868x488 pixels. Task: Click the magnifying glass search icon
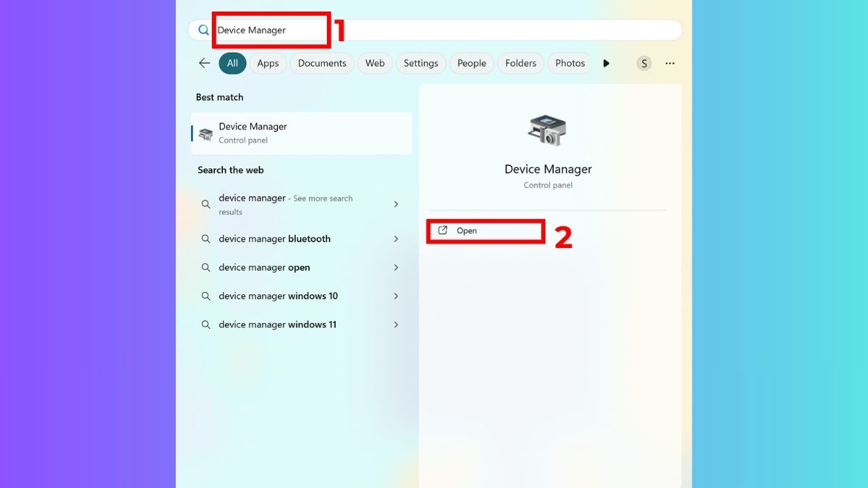pyautogui.click(x=203, y=30)
